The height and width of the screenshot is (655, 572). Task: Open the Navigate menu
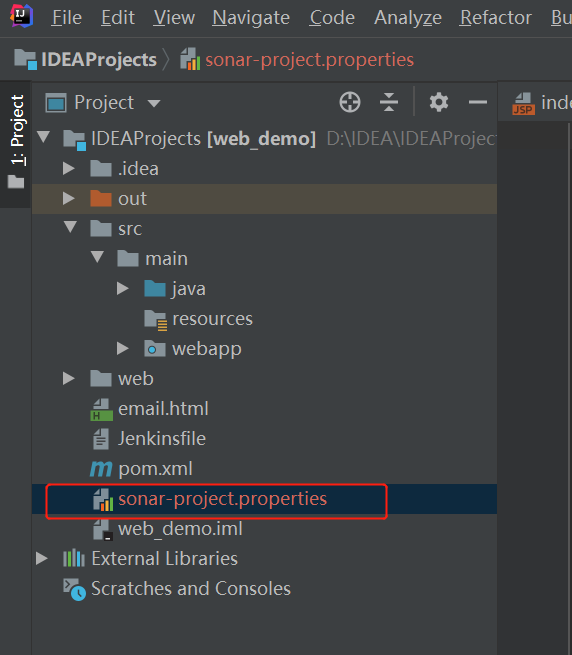pyautogui.click(x=251, y=18)
